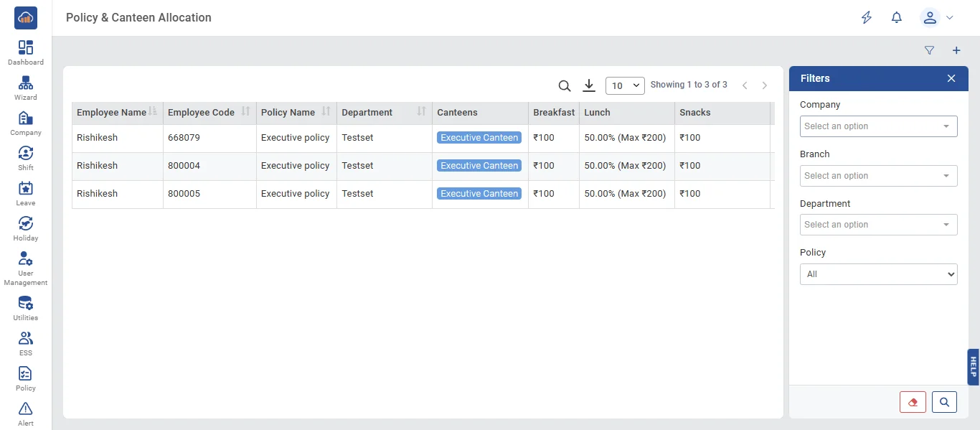Click the notification bell icon

pyautogui.click(x=897, y=17)
